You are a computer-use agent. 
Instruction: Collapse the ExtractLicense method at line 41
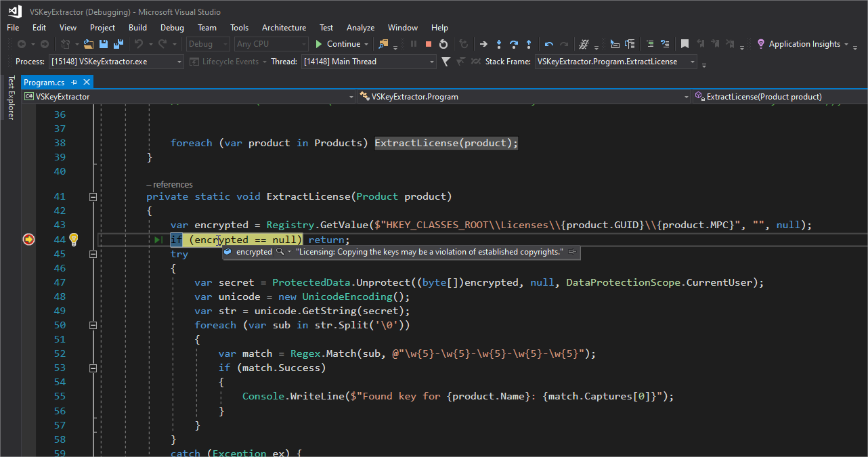point(93,197)
